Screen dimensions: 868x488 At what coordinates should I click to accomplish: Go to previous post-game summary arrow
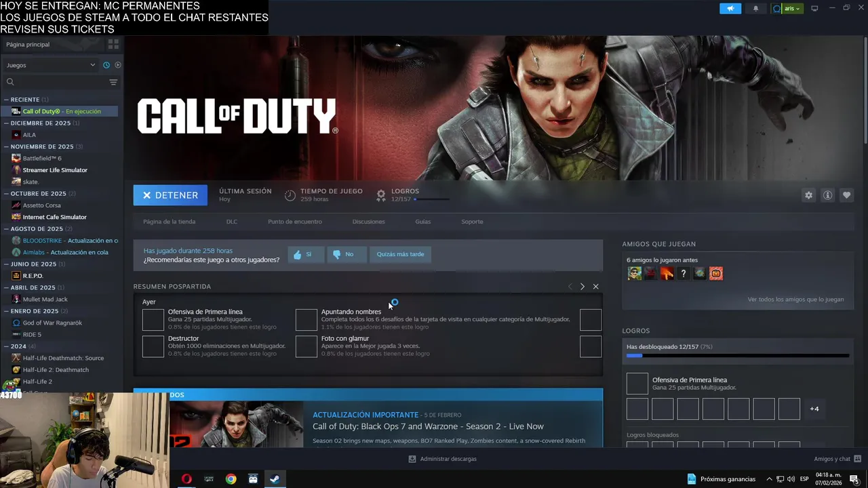[570, 287]
